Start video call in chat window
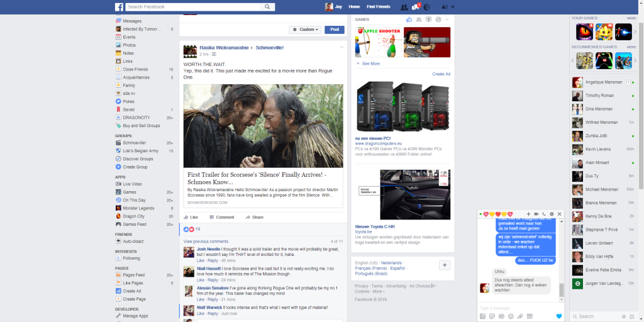This screenshot has height=322, width=644. [536, 214]
